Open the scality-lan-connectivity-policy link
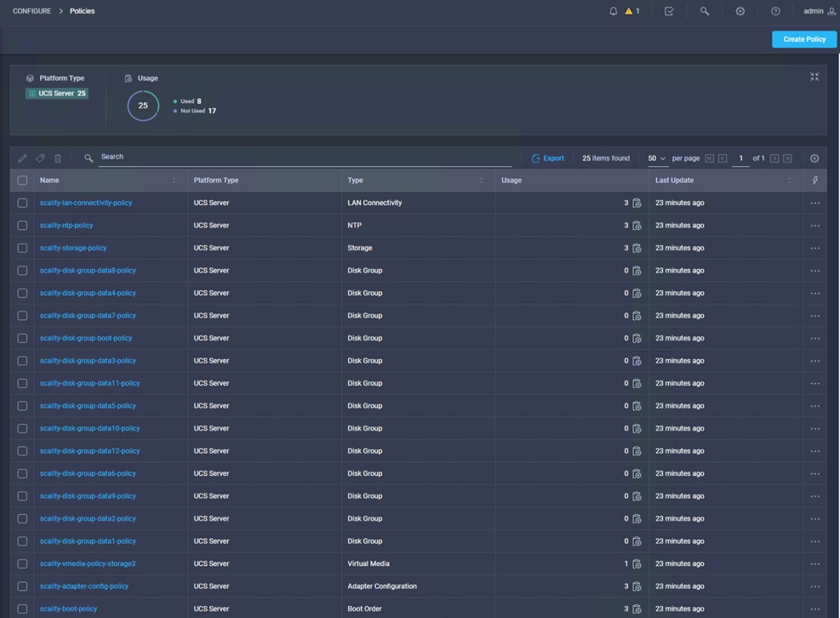Viewport: 840px width, 618px height. 86,203
